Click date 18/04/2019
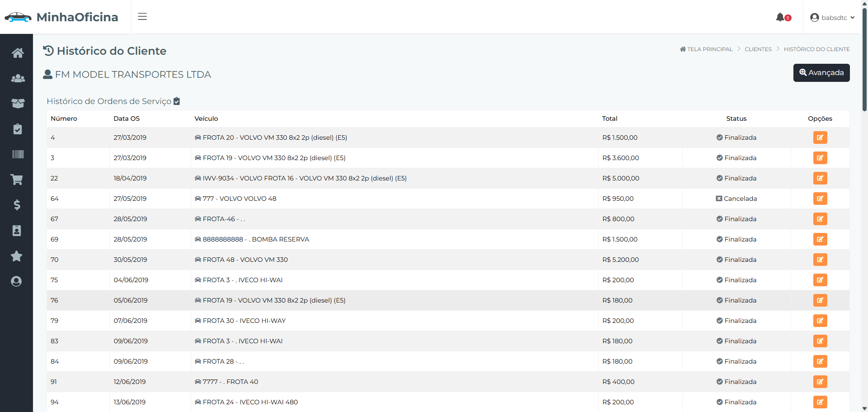The height and width of the screenshot is (412, 868). coord(130,178)
